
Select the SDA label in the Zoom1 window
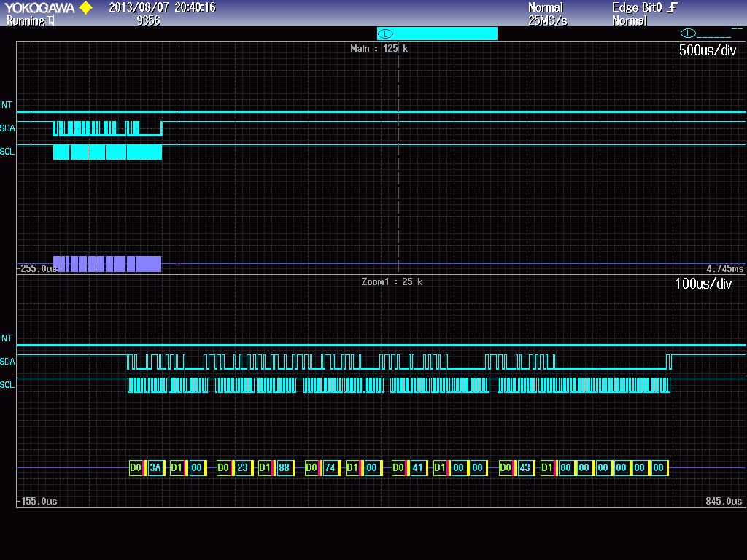7,362
